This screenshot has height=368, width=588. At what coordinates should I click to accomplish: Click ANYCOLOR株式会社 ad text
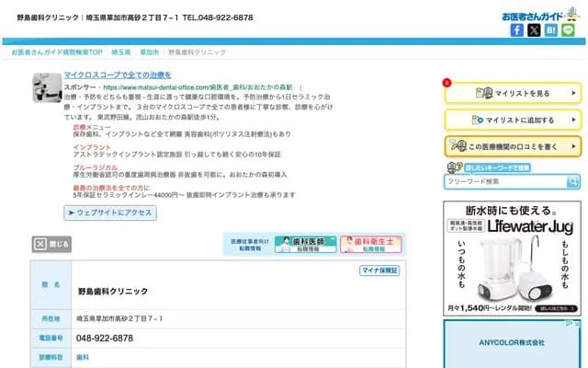tap(512, 343)
